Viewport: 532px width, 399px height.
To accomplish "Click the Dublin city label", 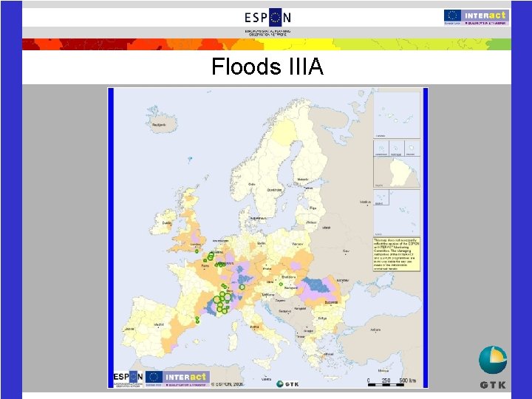I will pos(167,223).
